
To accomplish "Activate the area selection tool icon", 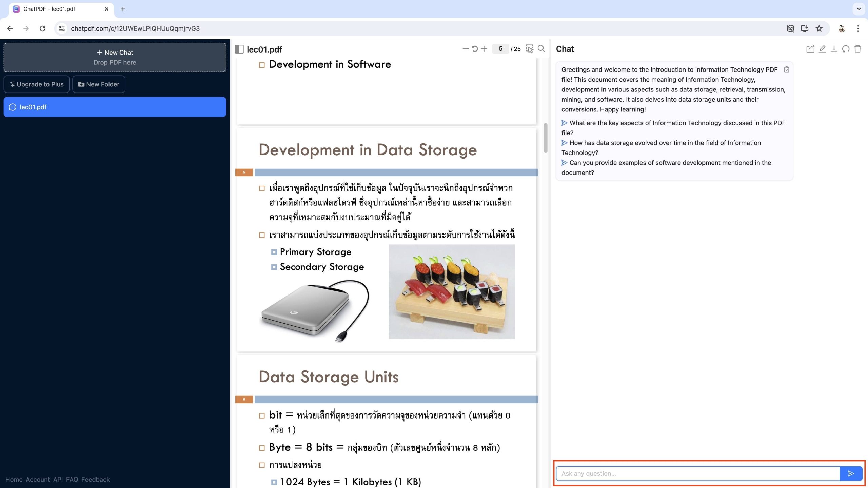I will point(529,49).
